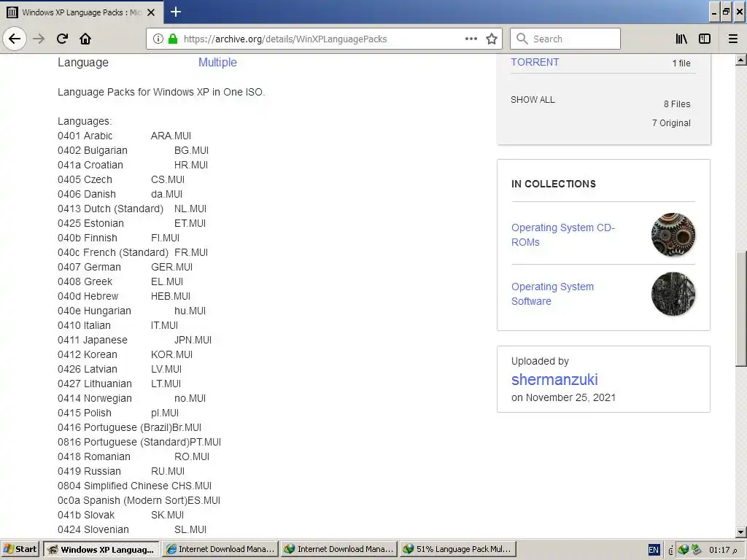
Task: Switch to Windows XP Language taskbar button
Action: point(101,549)
